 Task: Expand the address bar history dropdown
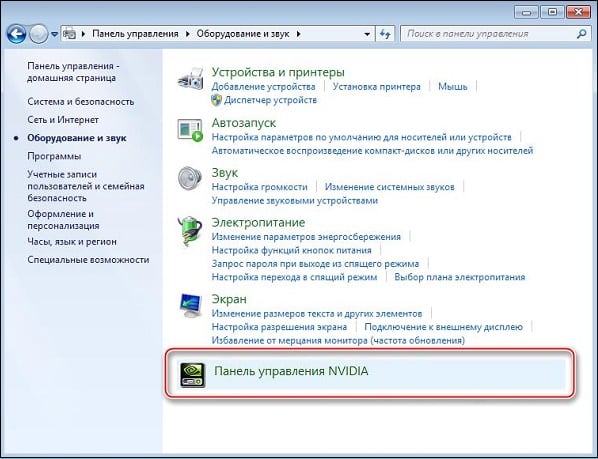coord(367,34)
